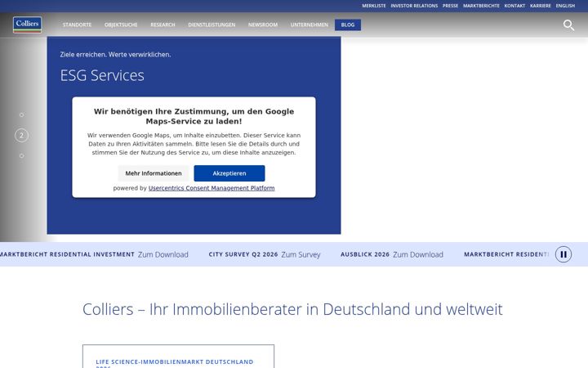The image size is (588, 368).
Task: Open the Newsroom menu
Action: tap(263, 25)
